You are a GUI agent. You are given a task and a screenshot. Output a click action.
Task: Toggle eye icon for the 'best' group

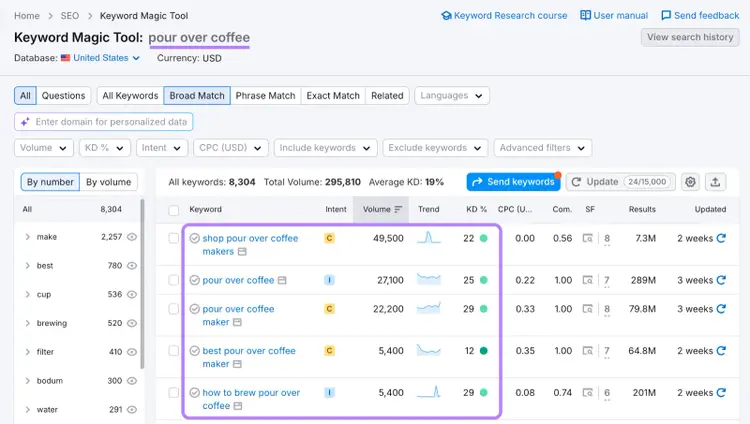coord(132,265)
